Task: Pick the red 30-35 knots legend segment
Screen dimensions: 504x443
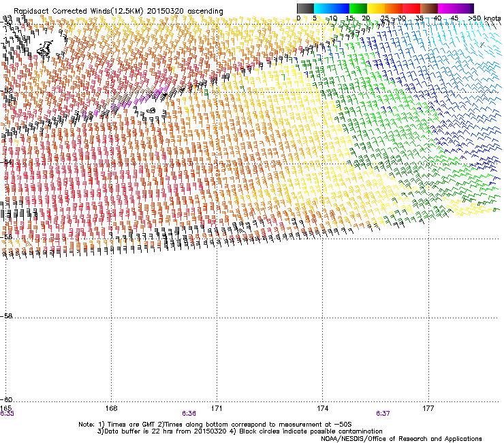Action: pos(411,8)
